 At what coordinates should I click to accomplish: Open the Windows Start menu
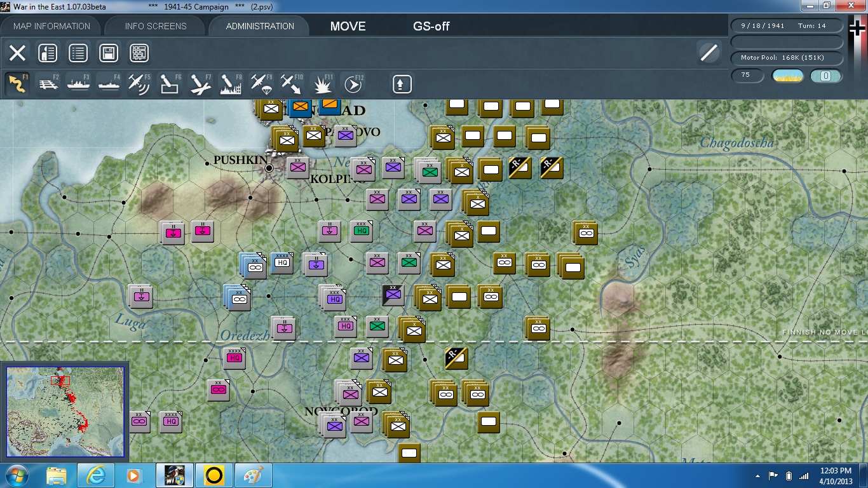17,475
